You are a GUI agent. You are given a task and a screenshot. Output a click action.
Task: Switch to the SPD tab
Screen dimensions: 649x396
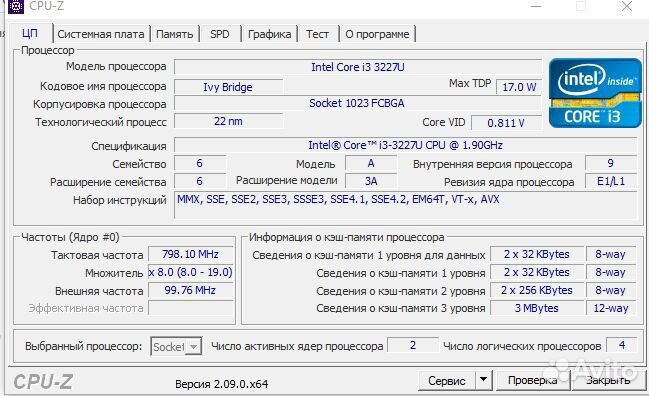220,34
